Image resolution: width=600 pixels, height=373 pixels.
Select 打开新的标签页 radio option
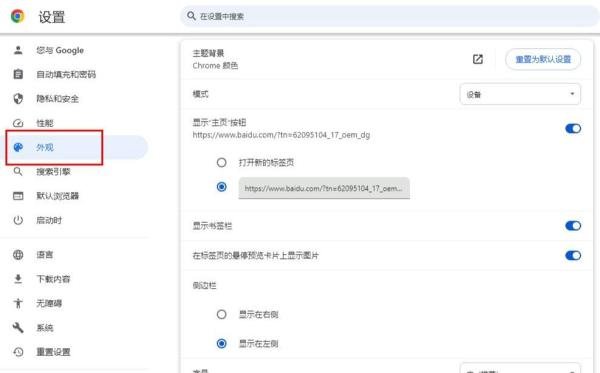click(x=221, y=163)
